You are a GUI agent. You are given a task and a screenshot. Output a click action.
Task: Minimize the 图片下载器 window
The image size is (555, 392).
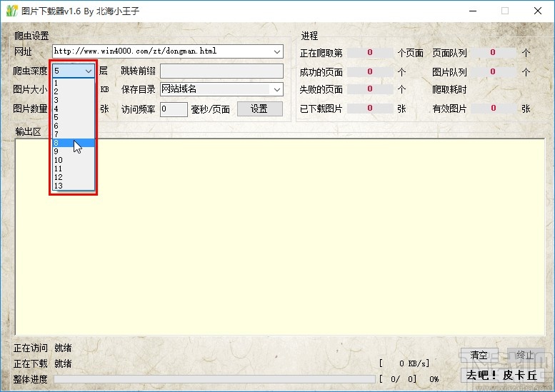[473, 11]
